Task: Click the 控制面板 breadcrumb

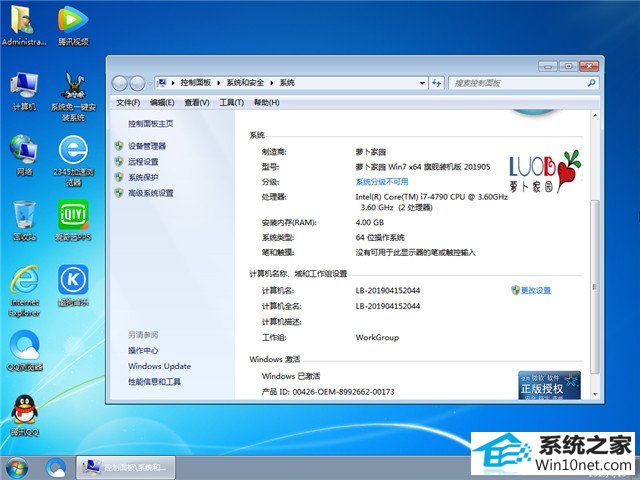Action: tap(196, 83)
